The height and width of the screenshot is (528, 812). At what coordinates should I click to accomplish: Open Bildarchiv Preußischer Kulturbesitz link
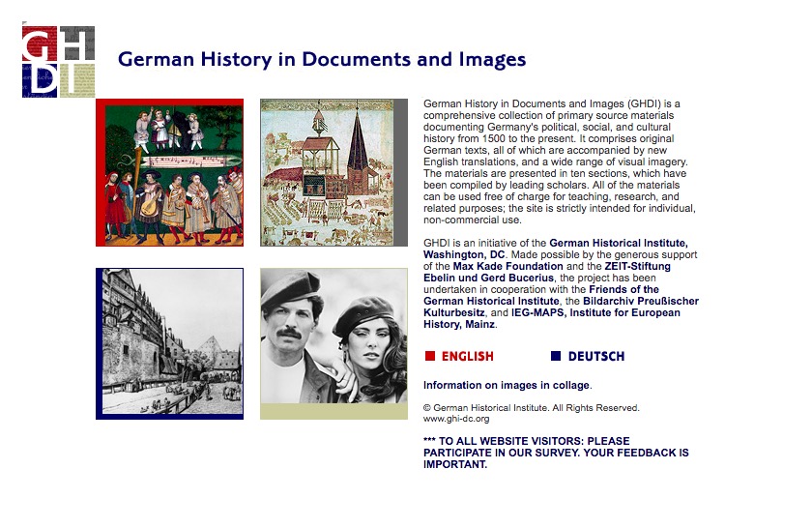pos(561,307)
